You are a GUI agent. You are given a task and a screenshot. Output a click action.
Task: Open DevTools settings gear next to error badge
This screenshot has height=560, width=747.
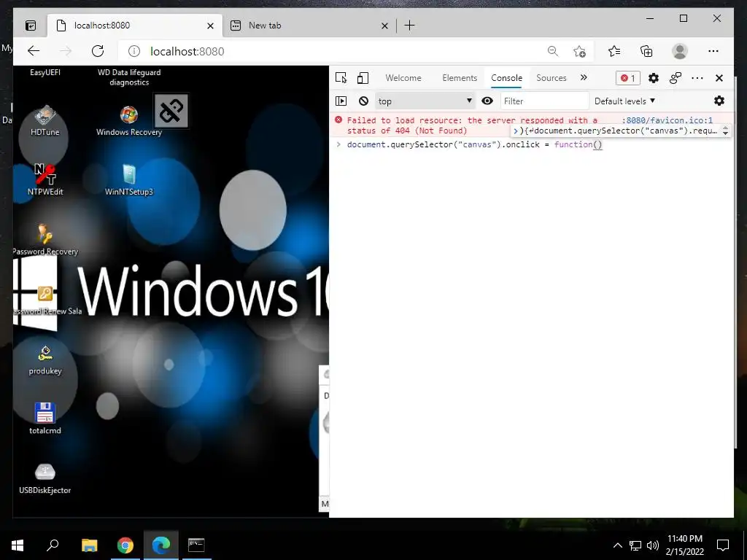pos(654,78)
